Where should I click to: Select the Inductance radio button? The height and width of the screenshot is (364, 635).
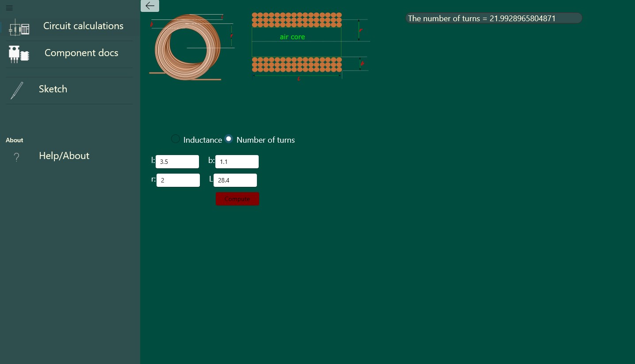[176, 139]
